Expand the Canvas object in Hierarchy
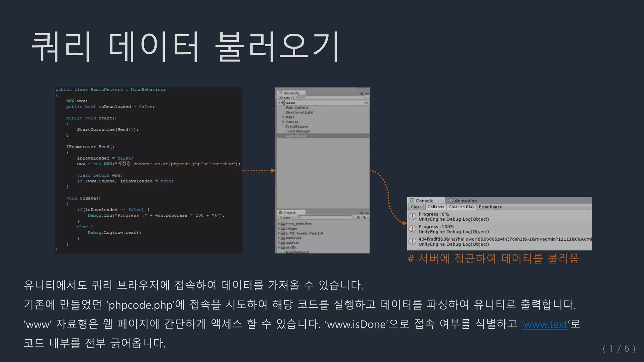Image resolution: width=644 pixels, height=362 pixels. pyautogui.click(x=283, y=122)
